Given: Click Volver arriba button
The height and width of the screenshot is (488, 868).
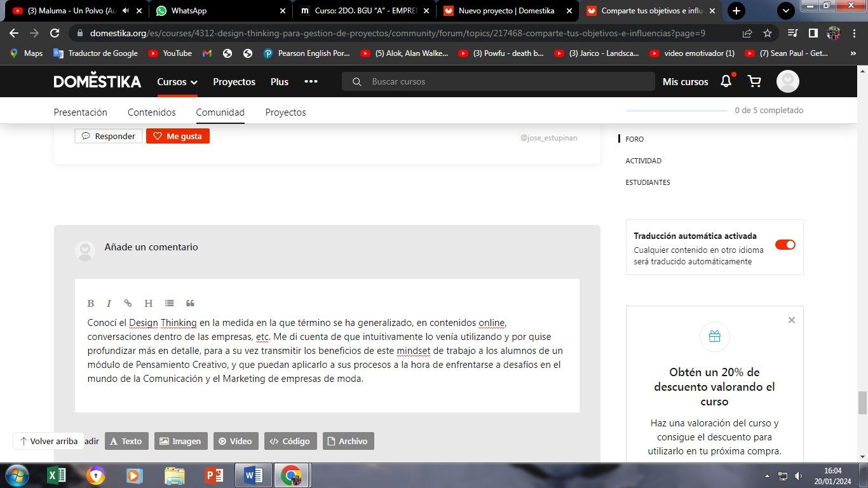Looking at the screenshot, I should pyautogui.click(x=49, y=441).
